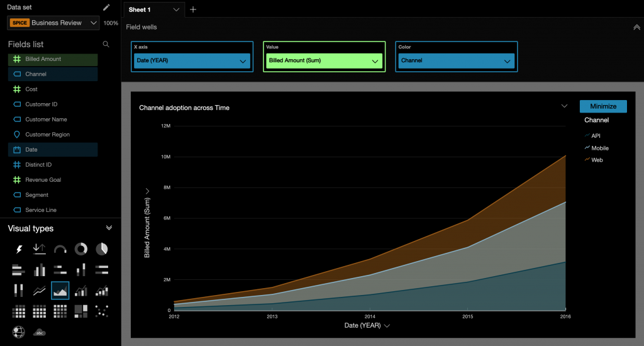This screenshot has width=644, height=346.
Task: Choose the donut chart visual type
Action: 80,250
